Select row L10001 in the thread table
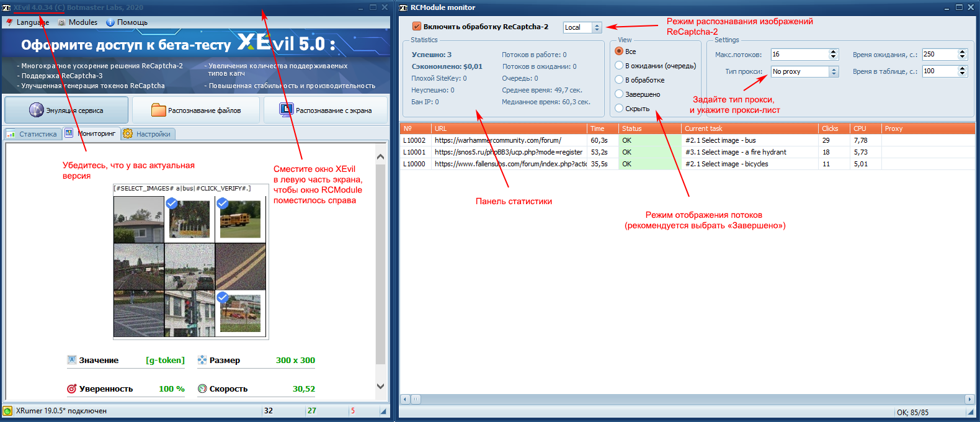 [x=687, y=152]
